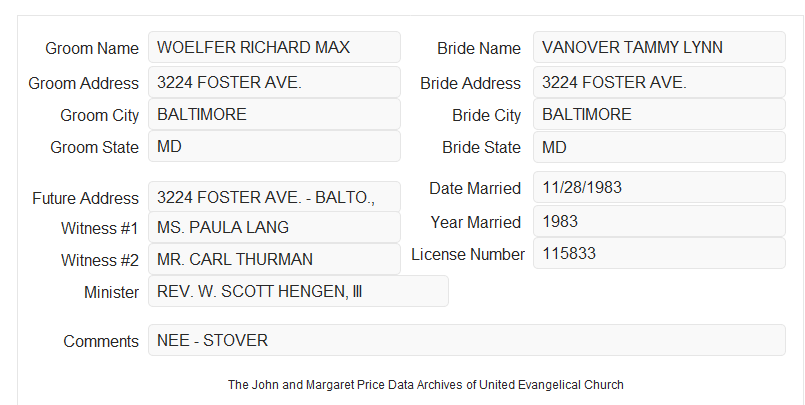Select the Witness #2 text box
The height and width of the screenshot is (405, 805).
[274, 259]
